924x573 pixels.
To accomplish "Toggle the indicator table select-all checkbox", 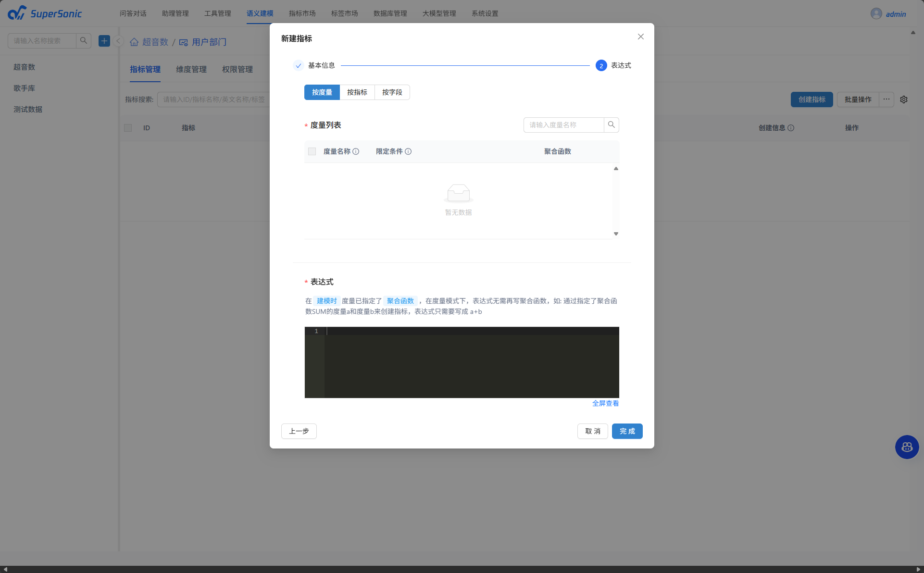I will [128, 128].
